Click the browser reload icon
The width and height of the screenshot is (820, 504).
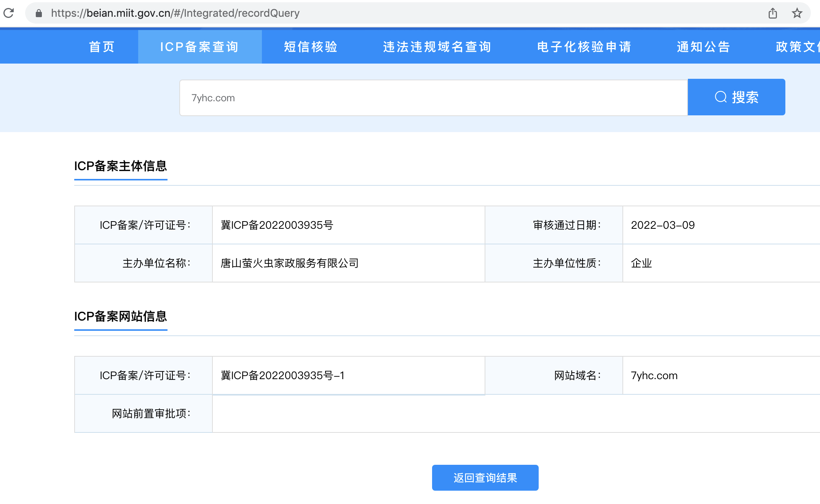[9, 13]
